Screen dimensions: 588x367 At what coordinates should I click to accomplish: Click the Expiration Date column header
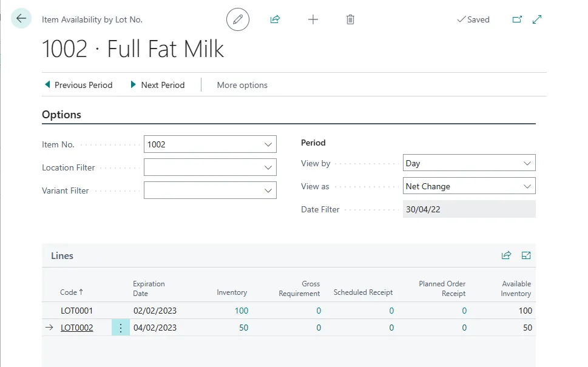click(x=149, y=289)
